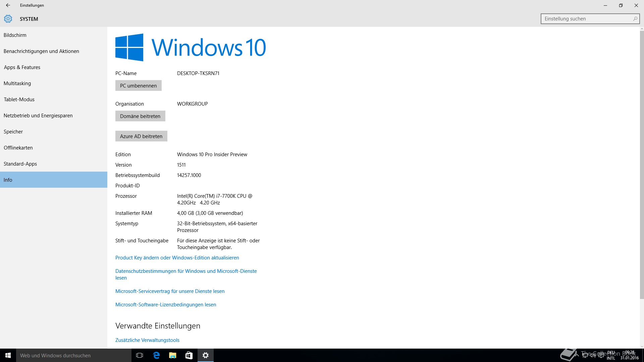Image resolution: width=644 pixels, height=362 pixels.
Task: Launch Microsoft Edge from taskbar
Action: click(156, 355)
